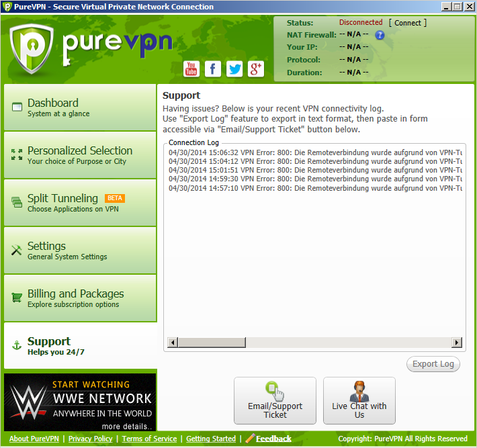Click the log scrollbar left arrow

click(x=173, y=343)
